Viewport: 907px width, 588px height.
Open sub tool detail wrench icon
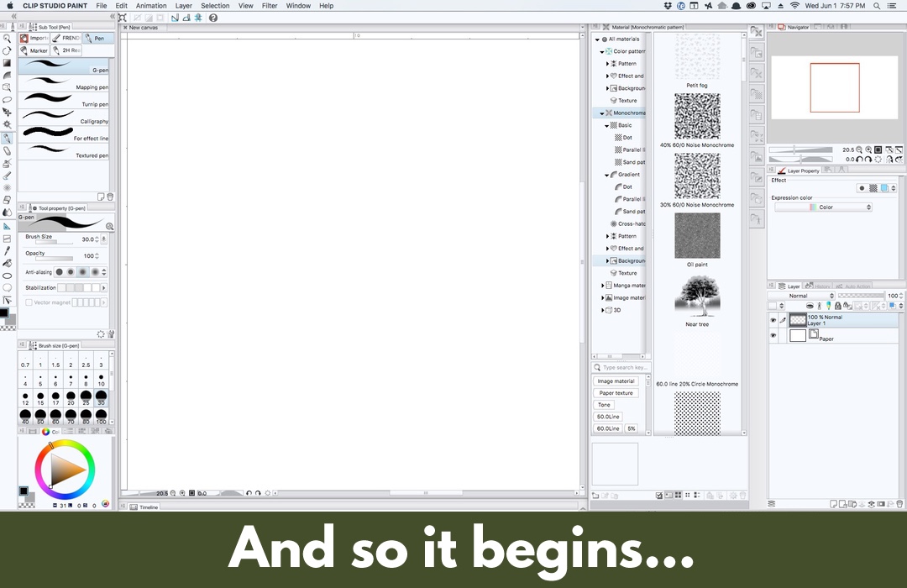point(111,334)
